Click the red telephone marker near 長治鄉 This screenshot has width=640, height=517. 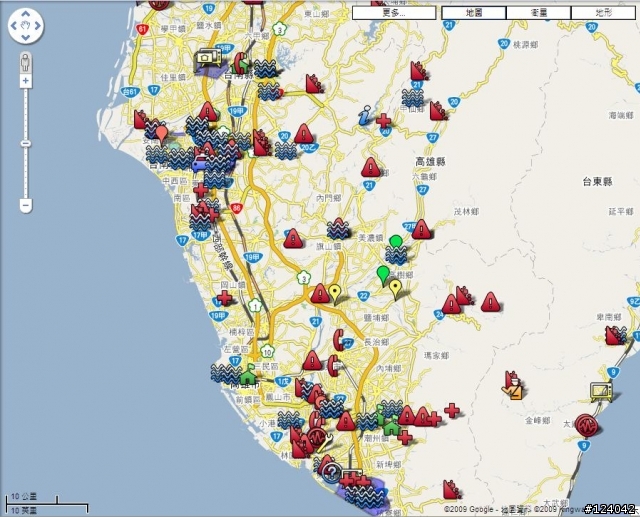click(x=338, y=340)
